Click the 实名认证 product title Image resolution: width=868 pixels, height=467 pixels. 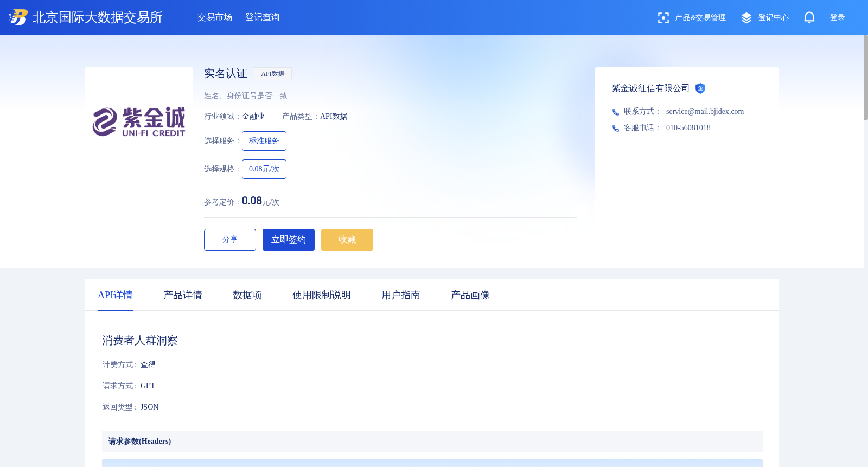pos(226,73)
